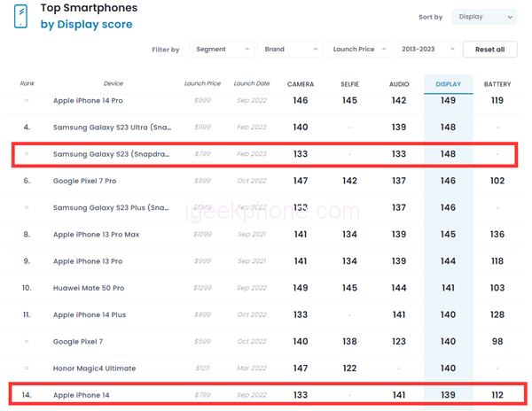Open the Huawei Mate 50 Pro entry

click(89, 288)
